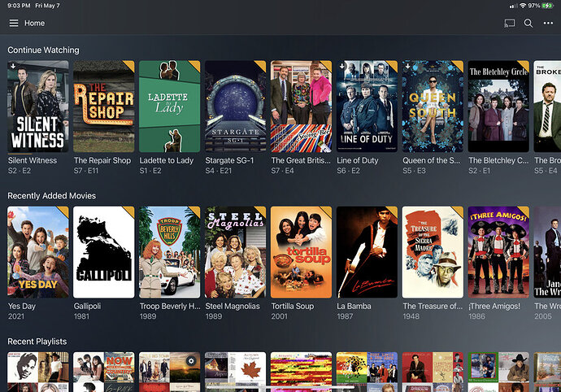Screen dimensions: 561x392
Task: Click the La Bamba title text
Action: (x=354, y=306)
